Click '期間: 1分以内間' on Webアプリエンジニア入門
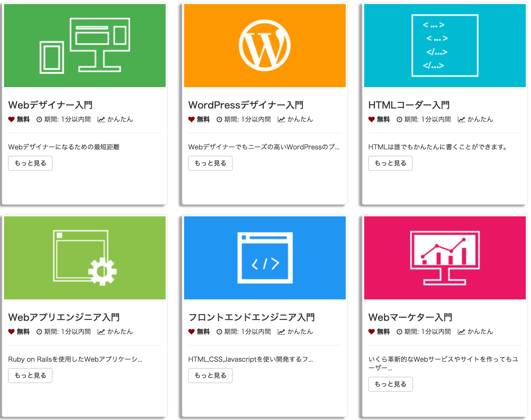Viewport: 531px width, 420px height. point(68,332)
